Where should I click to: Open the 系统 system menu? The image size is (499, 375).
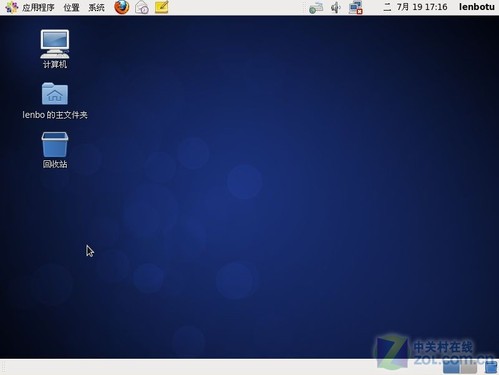96,7
